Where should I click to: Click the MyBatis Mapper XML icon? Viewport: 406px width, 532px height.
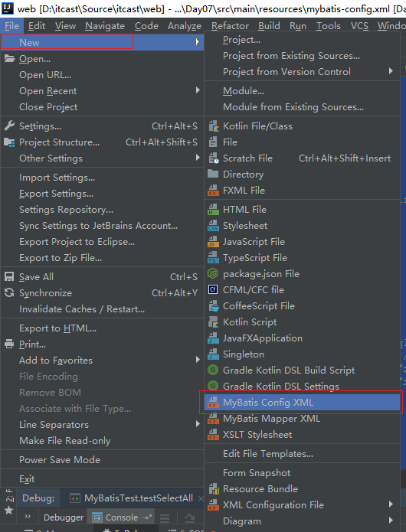pyautogui.click(x=213, y=419)
